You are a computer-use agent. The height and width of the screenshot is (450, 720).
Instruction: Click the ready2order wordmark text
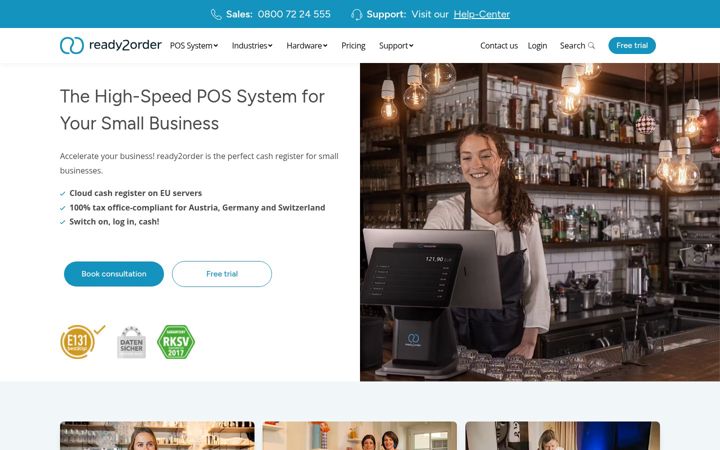click(x=125, y=45)
